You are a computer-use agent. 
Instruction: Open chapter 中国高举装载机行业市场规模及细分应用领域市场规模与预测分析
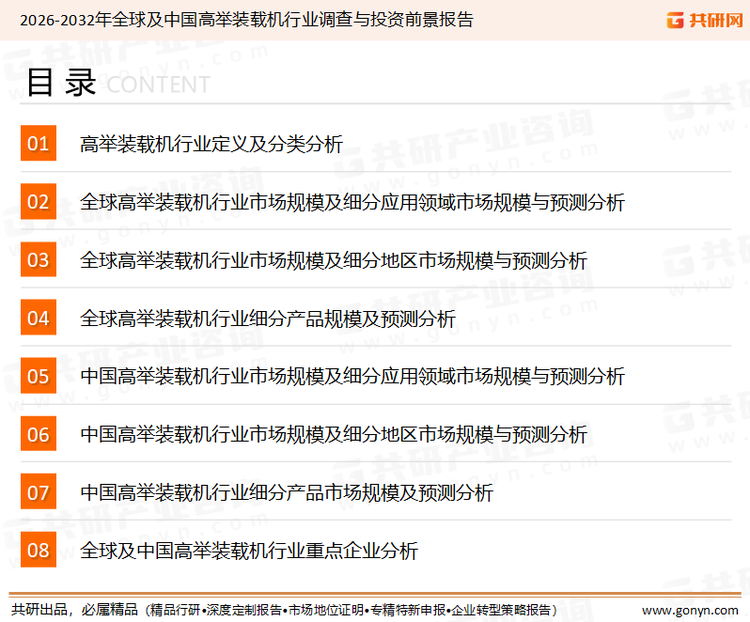353,376
